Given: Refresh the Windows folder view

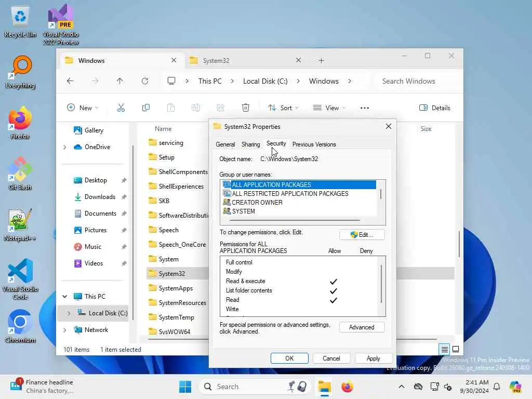Looking at the screenshot, I should coord(145,81).
